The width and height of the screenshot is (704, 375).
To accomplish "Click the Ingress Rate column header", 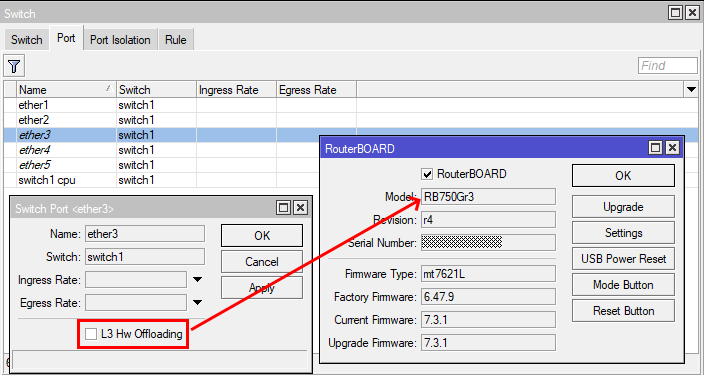I will [x=236, y=90].
